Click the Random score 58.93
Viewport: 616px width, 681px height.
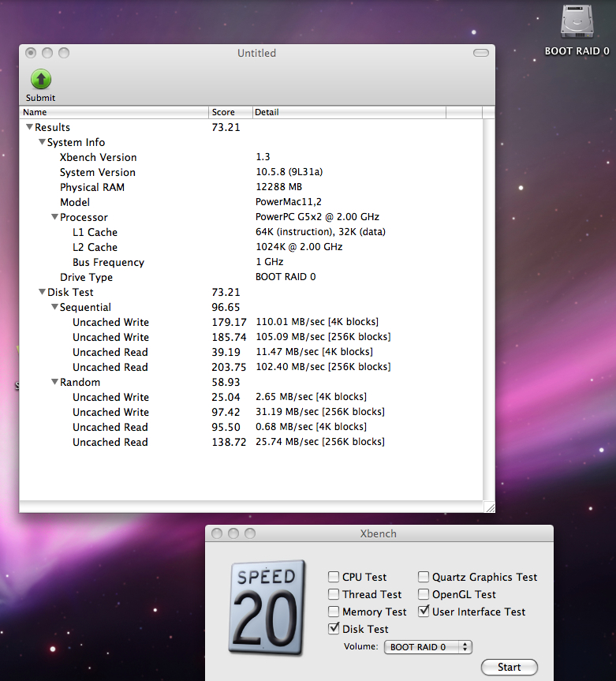pyautogui.click(x=226, y=382)
